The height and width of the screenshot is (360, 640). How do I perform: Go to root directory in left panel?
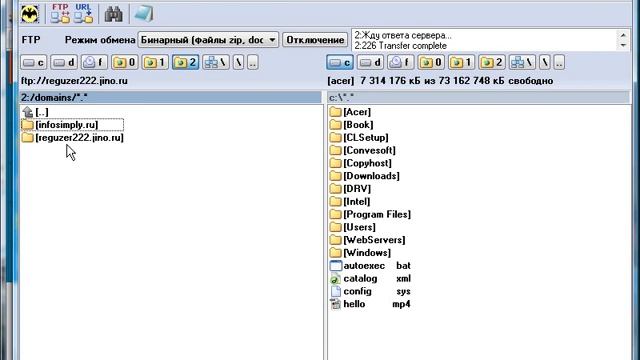(238, 62)
